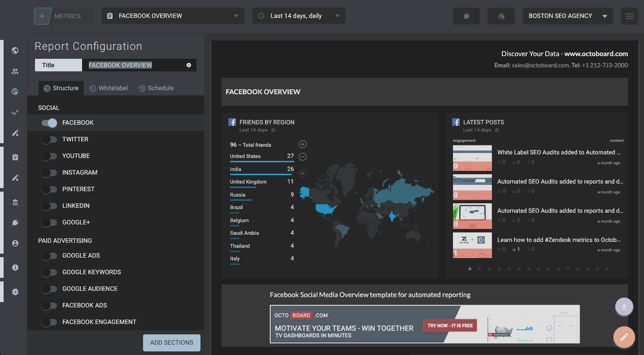Click the round download button at lower right
Screen dimensions: 644x355
[624, 307]
